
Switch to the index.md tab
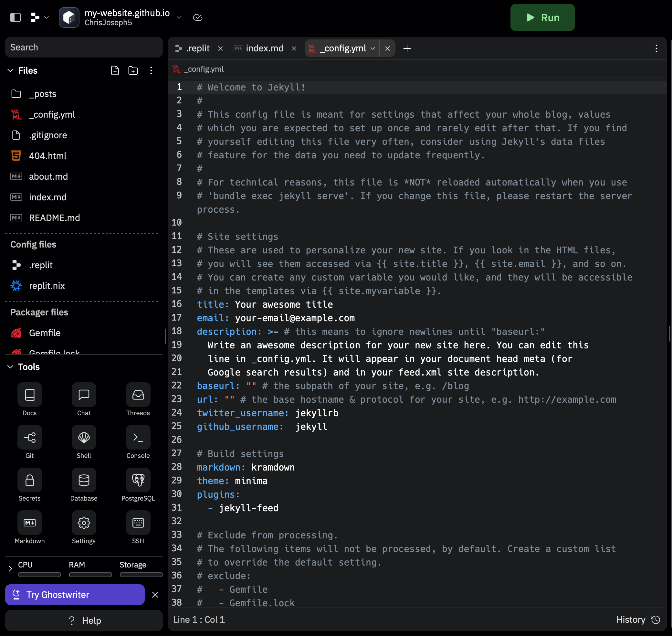click(x=259, y=48)
